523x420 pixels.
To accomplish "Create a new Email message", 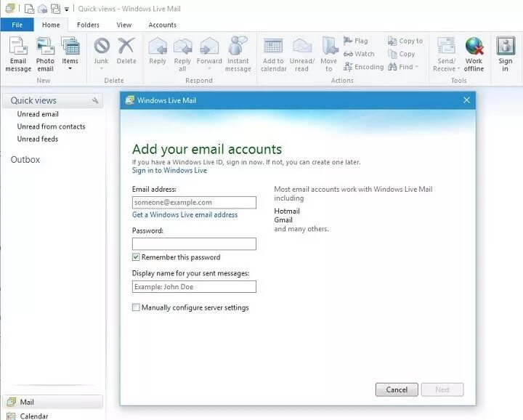I will tap(18, 54).
